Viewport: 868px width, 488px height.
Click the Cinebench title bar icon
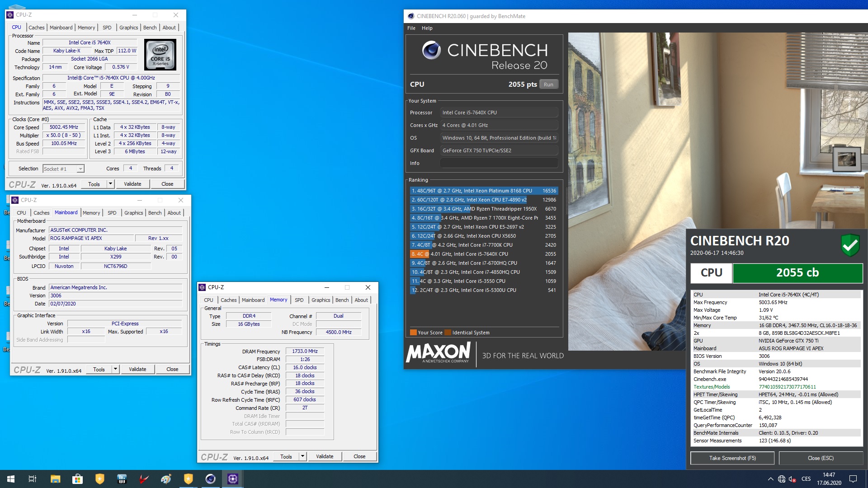[x=411, y=16]
